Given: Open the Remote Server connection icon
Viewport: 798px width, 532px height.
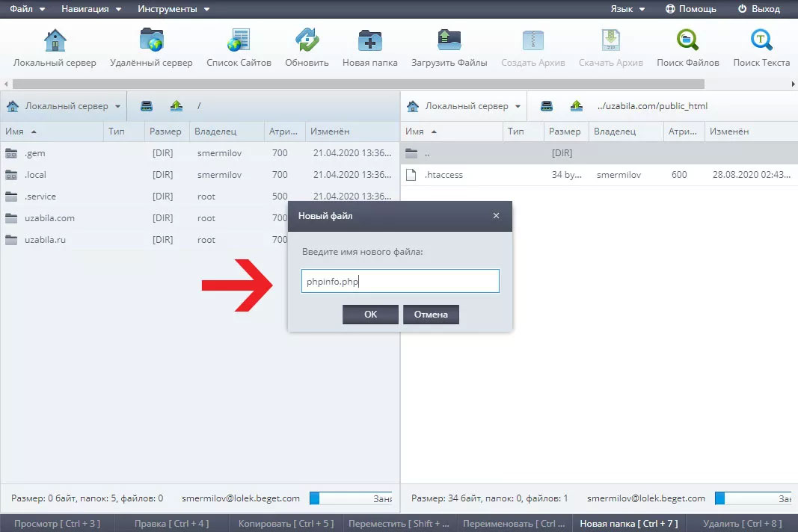Looking at the screenshot, I should (x=151, y=40).
